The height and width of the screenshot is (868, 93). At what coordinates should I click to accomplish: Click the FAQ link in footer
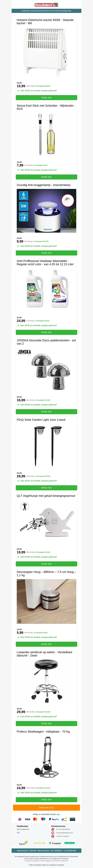[18, 833]
